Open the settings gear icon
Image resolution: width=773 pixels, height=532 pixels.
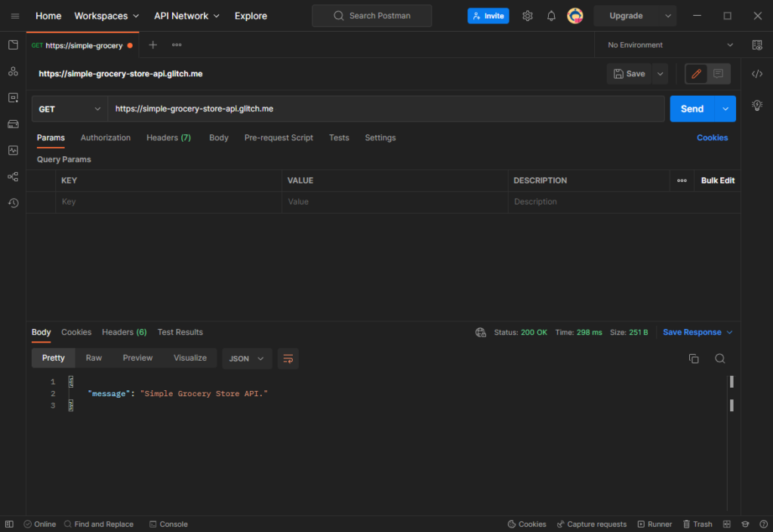coord(528,16)
